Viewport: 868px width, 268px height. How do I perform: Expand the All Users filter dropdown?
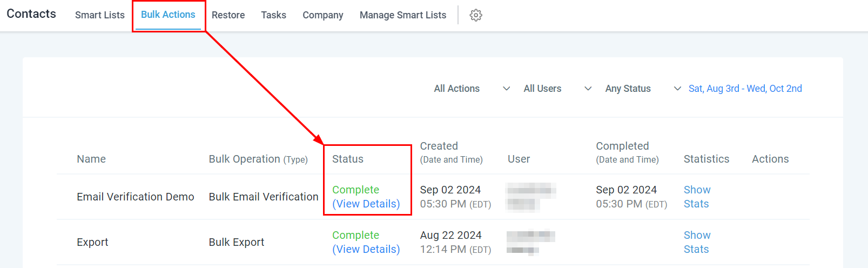click(x=557, y=89)
